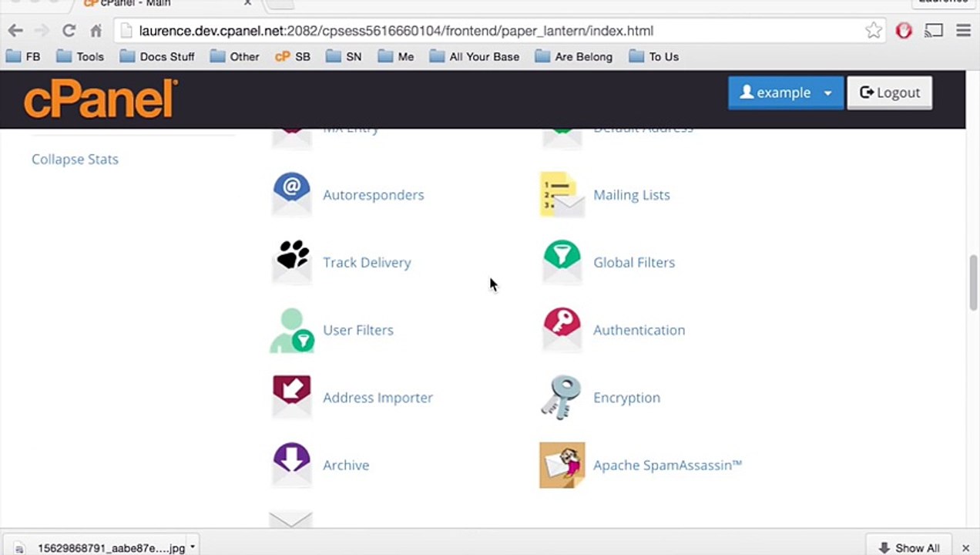The height and width of the screenshot is (555, 980).
Task: Open the Chrome hamburger menu
Action: 963,31
